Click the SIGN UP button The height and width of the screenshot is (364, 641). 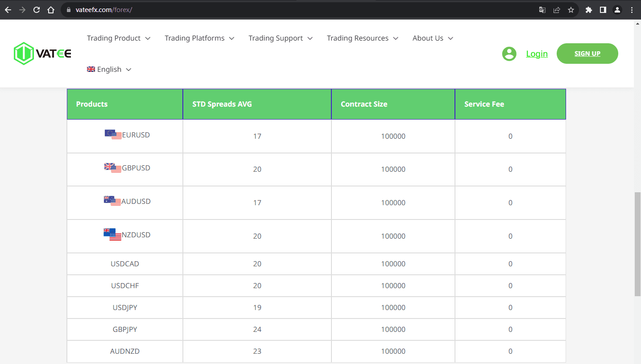587,54
